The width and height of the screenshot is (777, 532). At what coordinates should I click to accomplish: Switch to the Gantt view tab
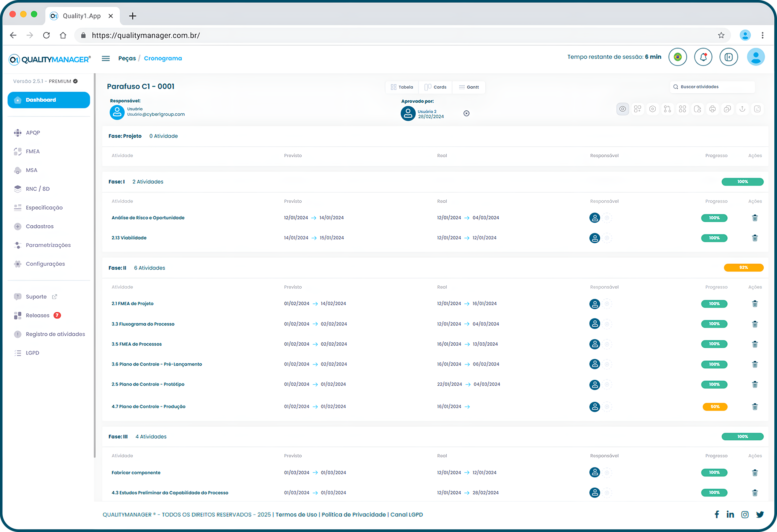469,87
